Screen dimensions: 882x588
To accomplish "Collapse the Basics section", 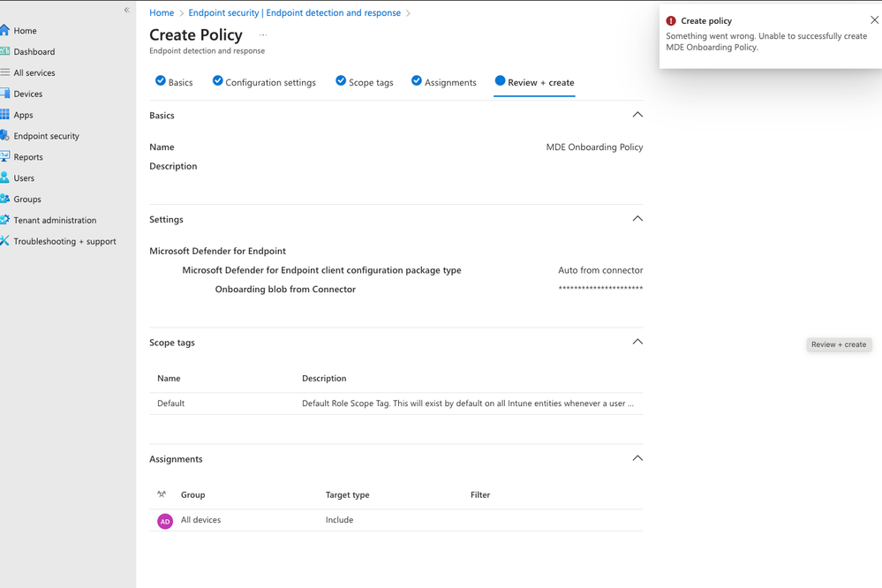I will [637, 115].
